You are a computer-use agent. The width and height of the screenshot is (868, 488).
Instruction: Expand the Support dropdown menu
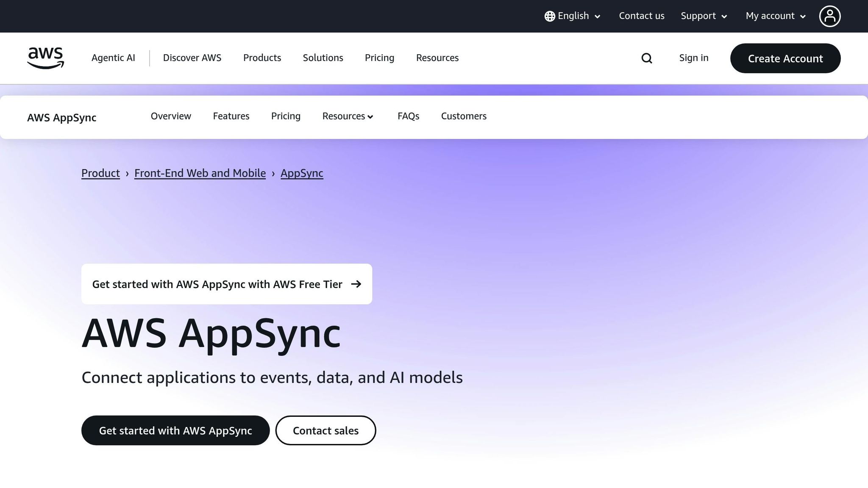coord(704,16)
